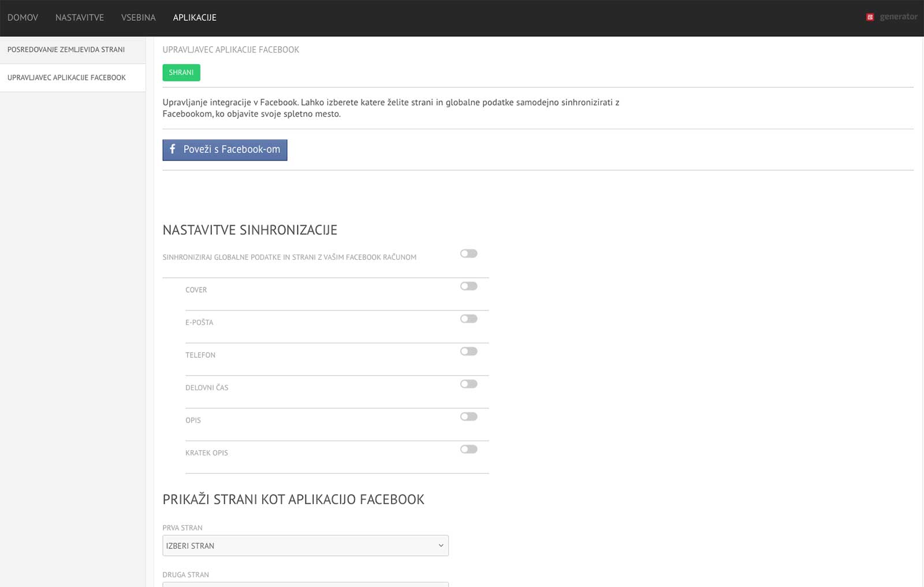Screen dimensions: 924x587
Task: Click the red generator logo icon
Action: pyautogui.click(x=870, y=17)
